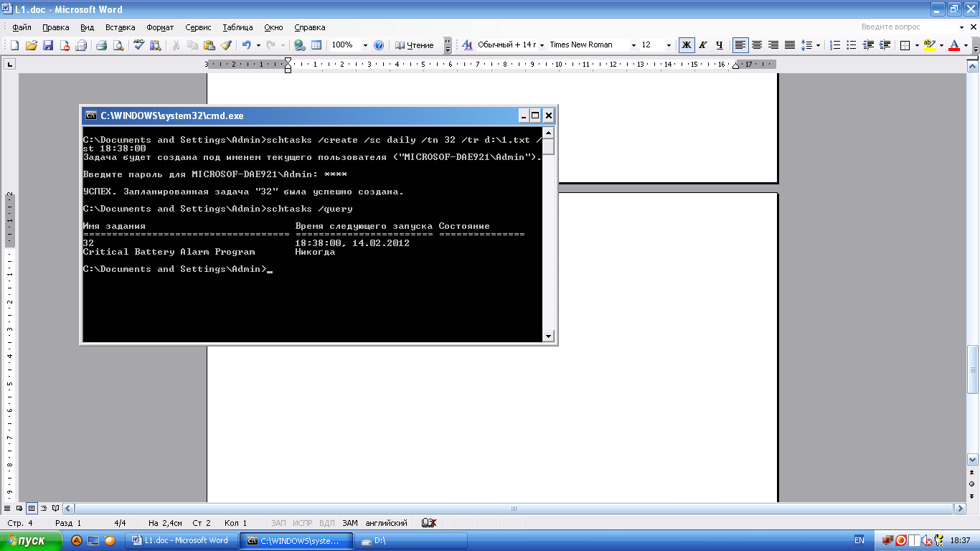The image size is (980, 551).
Task: Increase the paragraph indent
Action: tap(885, 45)
